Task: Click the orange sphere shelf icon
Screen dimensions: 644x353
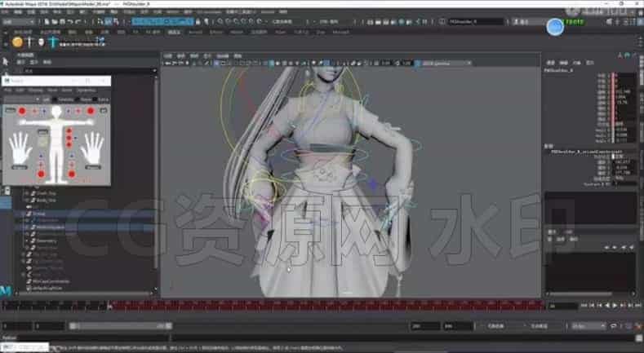Action: point(17,42)
